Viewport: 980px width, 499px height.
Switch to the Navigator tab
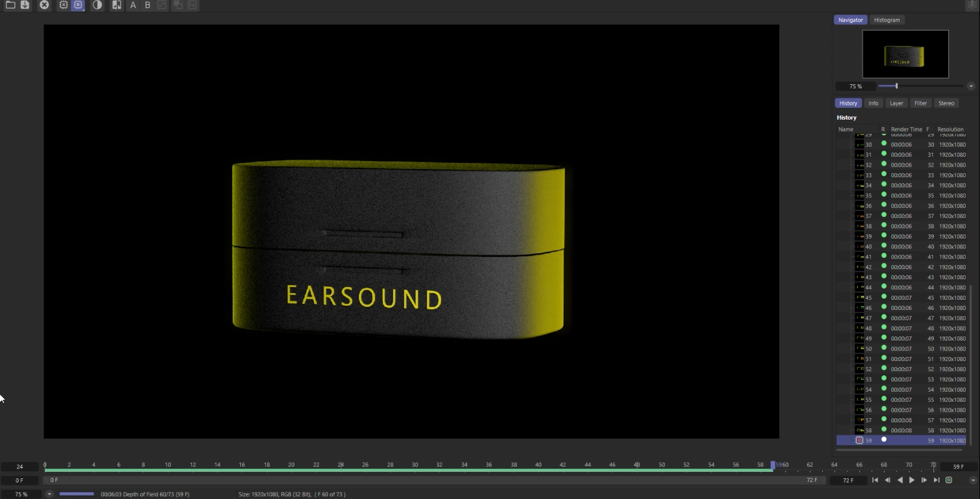[x=850, y=20]
